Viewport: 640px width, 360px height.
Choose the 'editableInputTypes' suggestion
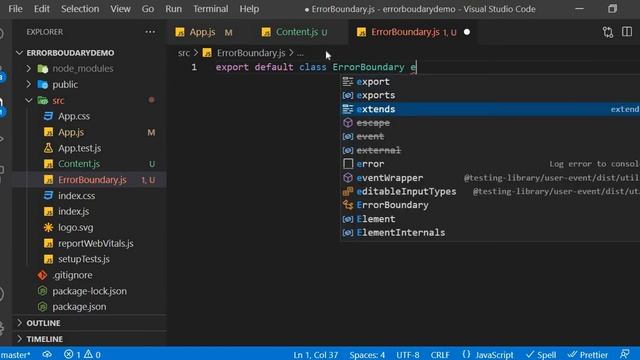[x=490, y=191]
